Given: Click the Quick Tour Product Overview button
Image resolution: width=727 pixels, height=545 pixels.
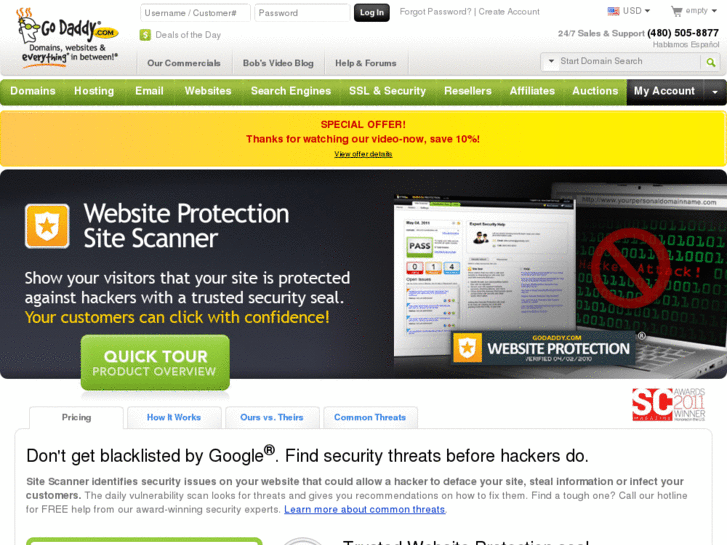Looking at the screenshot, I should [x=155, y=362].
